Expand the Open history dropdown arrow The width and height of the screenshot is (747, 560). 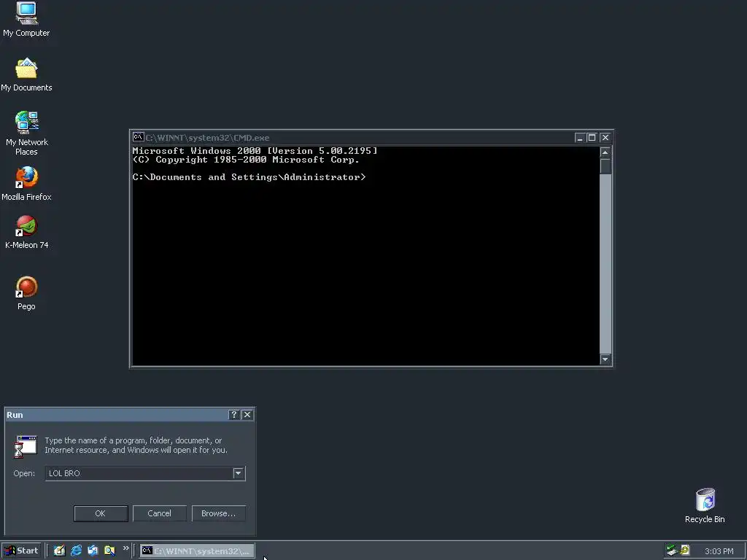239,473
